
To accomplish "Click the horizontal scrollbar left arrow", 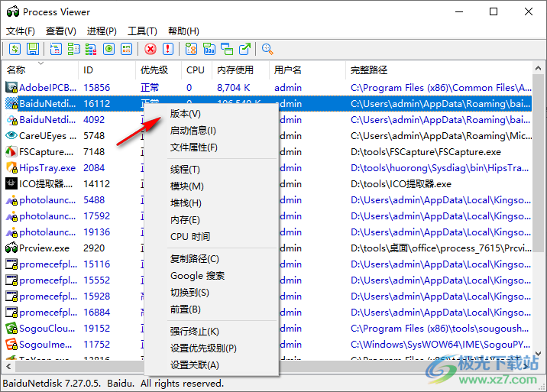I will pyautogui.click(x=8, y=366).
